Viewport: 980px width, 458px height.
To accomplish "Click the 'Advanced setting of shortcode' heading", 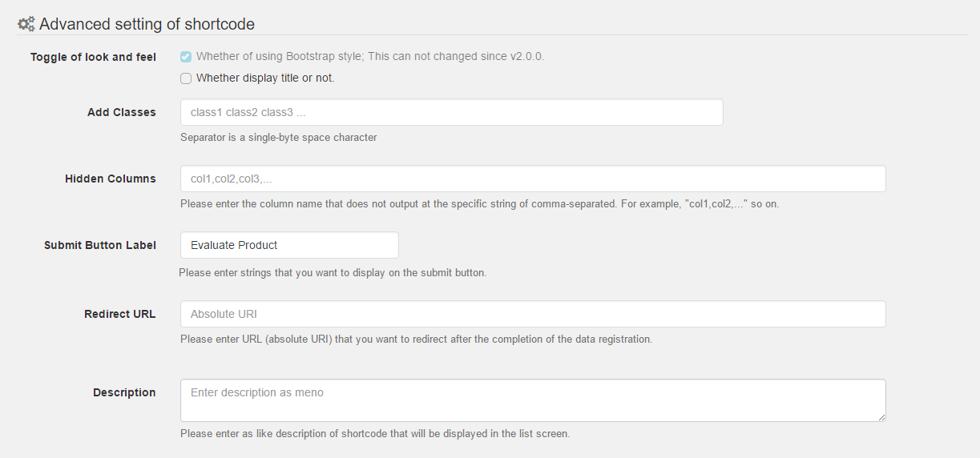I will [x=147, y=25].
